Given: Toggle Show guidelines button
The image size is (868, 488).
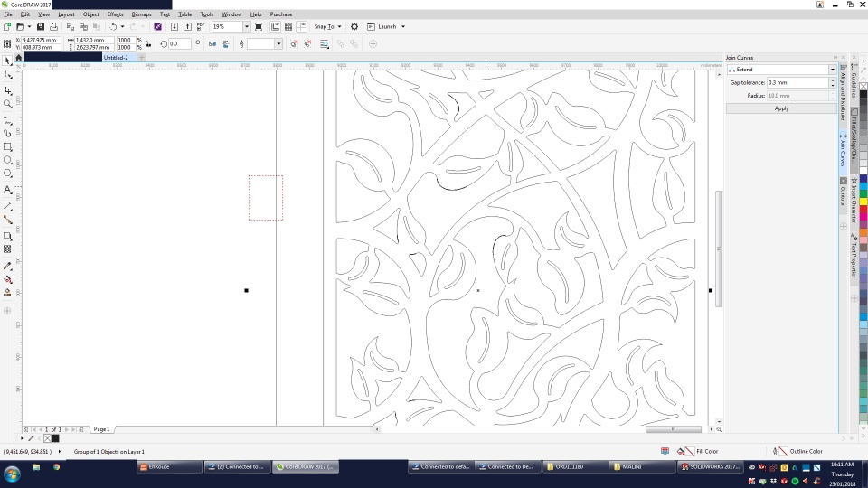Looking at the screenshot, I should tap(302, 26).
